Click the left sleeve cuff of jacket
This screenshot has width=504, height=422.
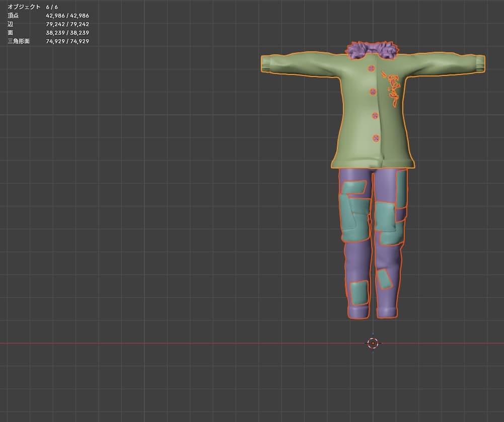click(266, 63)
